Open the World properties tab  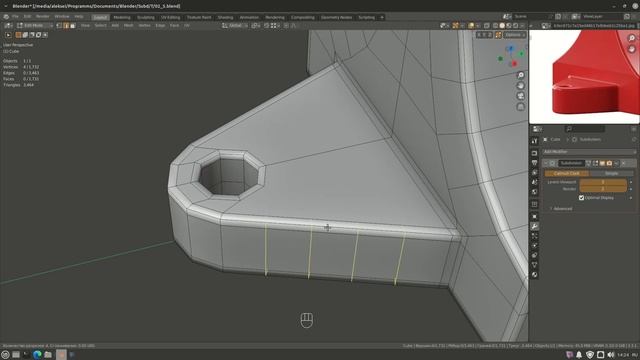point(534,191)
